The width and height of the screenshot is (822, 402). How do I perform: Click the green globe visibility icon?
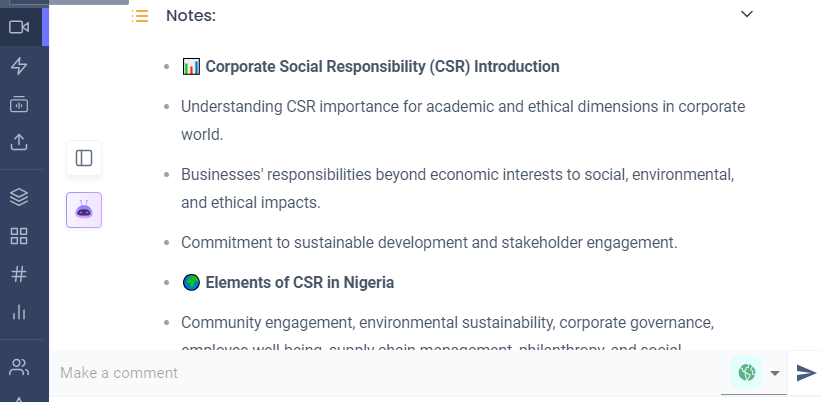click(x=747, y=373)
